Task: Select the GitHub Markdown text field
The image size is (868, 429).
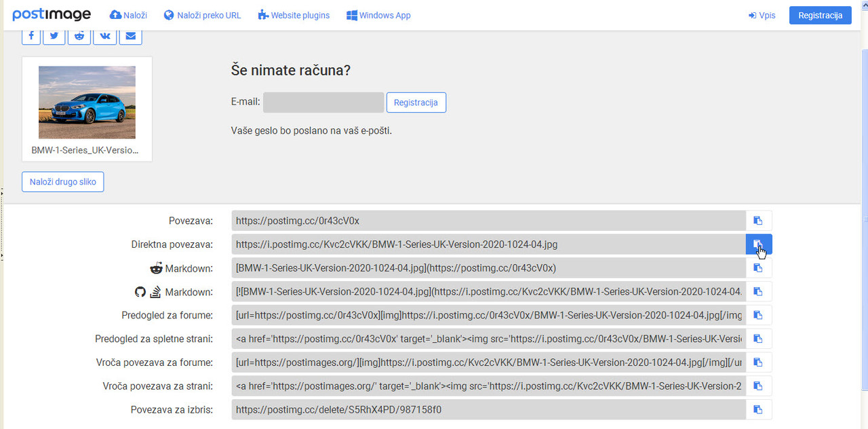Action: click(488, 292)
